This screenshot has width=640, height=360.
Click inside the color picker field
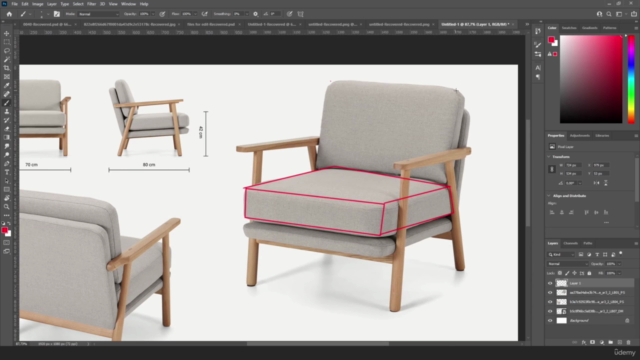click(591, 79)
